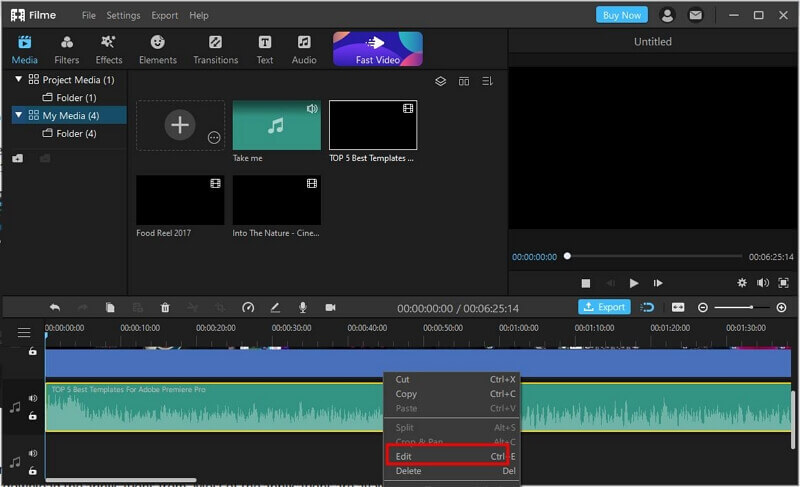Open the media sort order icon

(487, 81)
